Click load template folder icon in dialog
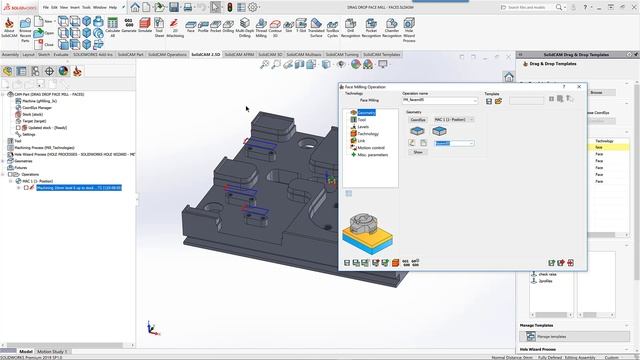The image size is (640, 360). coord(498,101)
